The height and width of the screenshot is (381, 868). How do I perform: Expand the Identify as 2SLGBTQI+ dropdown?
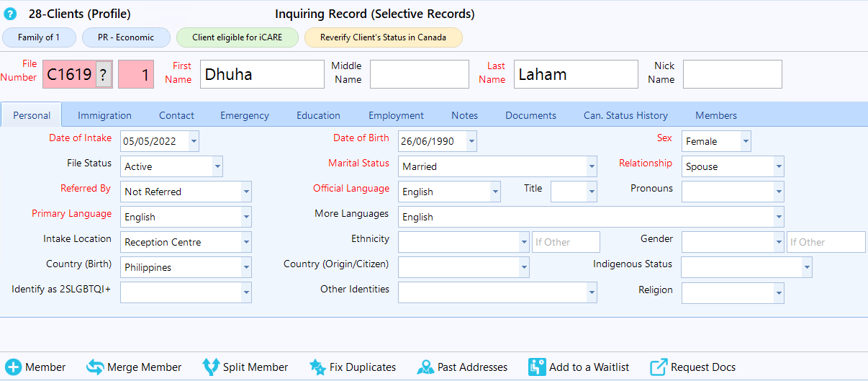[246, 292]
